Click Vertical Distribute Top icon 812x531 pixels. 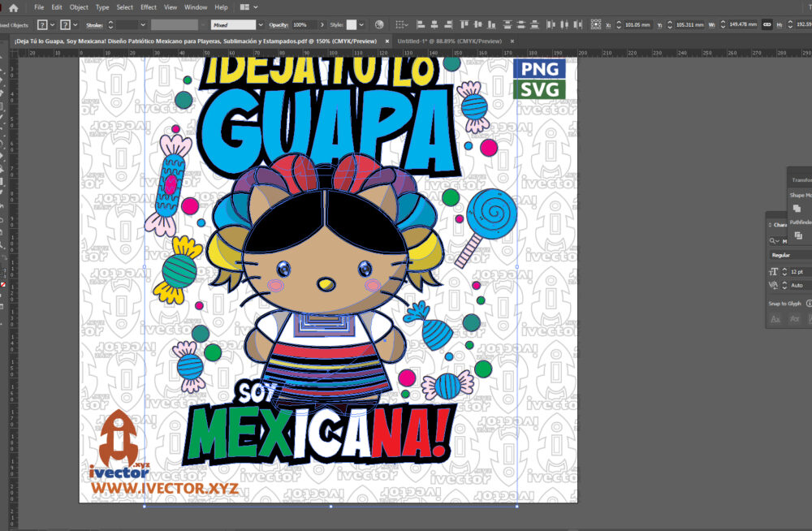point(508,24)
